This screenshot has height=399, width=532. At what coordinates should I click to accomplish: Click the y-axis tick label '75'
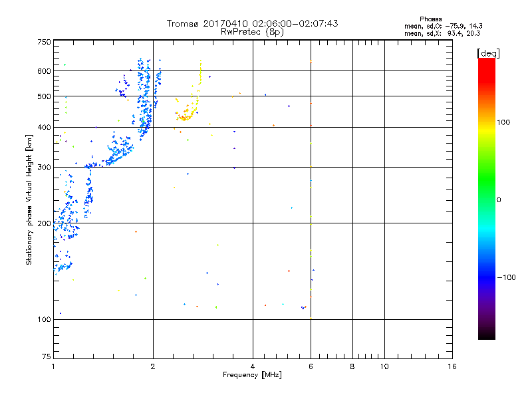point(47,356)
